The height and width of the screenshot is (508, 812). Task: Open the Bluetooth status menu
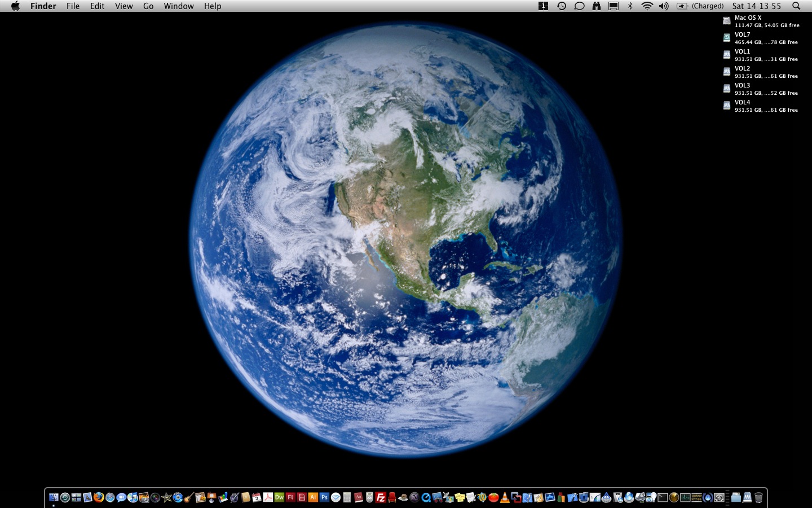click(x=630, y=6)
